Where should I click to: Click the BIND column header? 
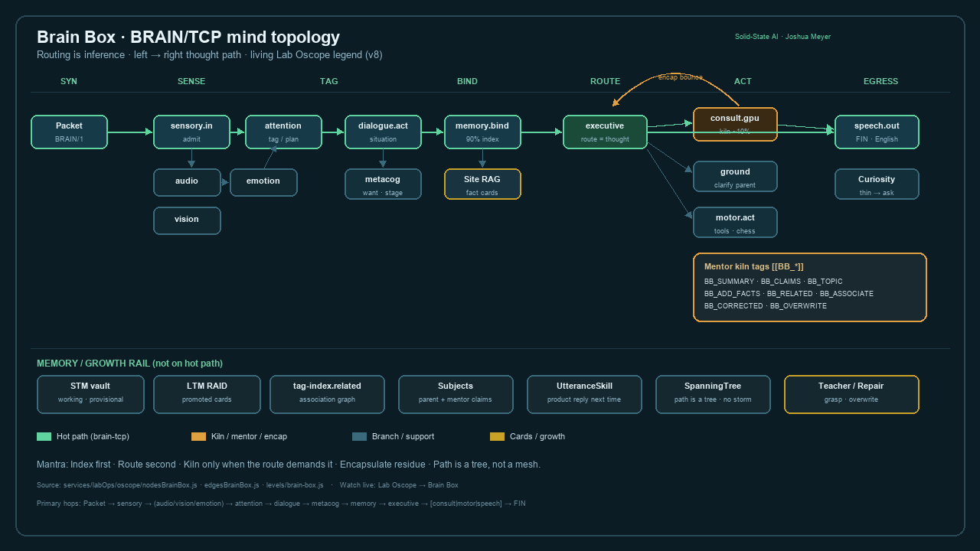(x=467, y=81)
